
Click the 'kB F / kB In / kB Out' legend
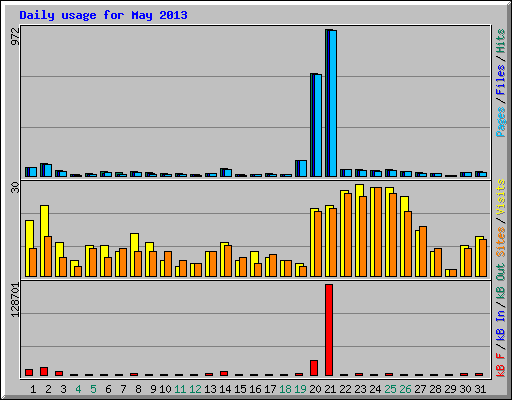click(501, 320)
